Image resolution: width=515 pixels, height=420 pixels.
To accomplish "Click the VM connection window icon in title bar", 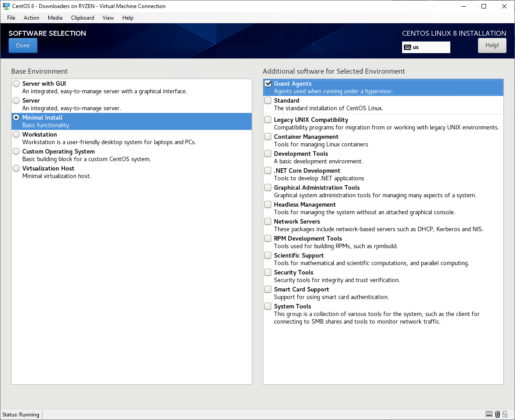I will (x=6, y=6).
